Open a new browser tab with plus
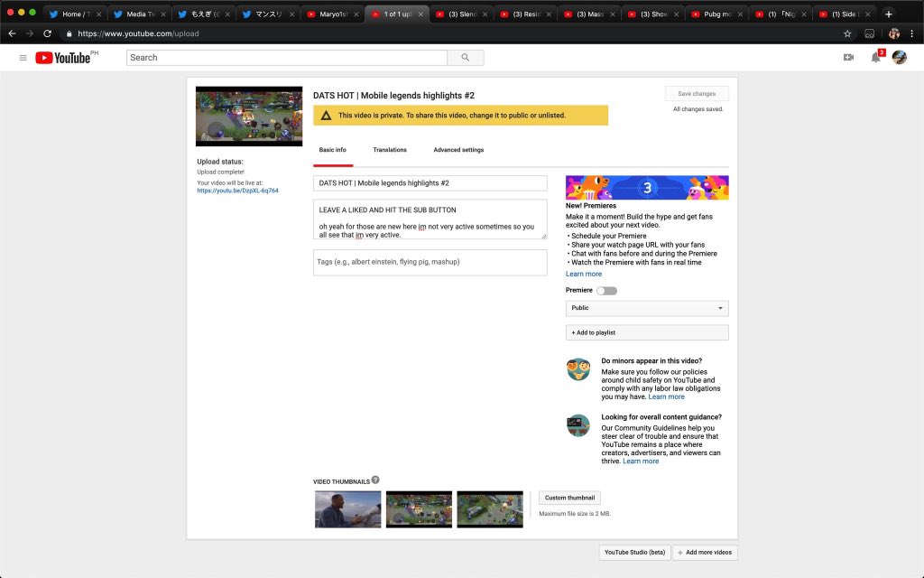The width and height of the screenshot is (924, 578). click(889, 14)
